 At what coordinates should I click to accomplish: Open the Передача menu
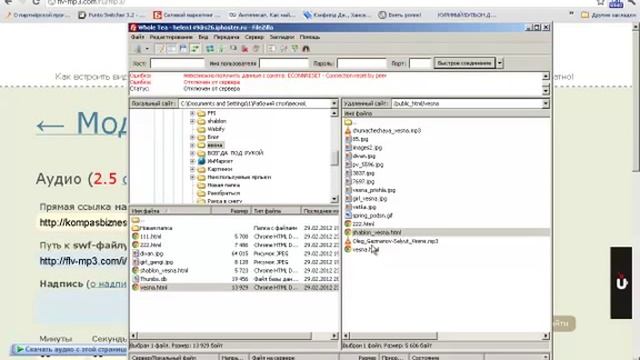click(227, 37)
